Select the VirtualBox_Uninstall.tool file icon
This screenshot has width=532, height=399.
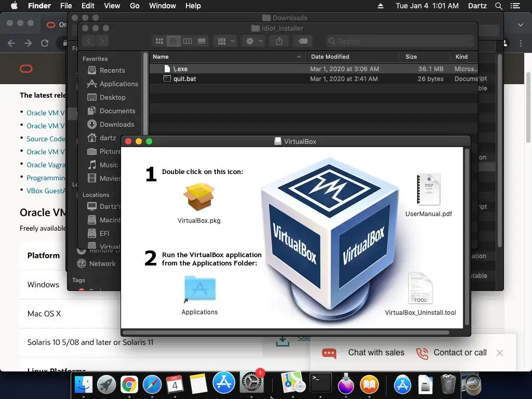click(420, 288)
